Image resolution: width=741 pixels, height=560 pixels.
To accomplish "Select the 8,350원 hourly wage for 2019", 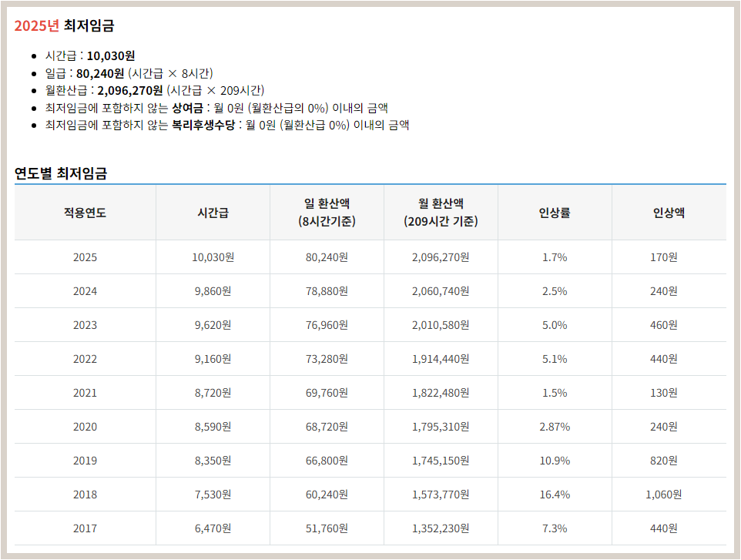I will [x=210, y=461].
